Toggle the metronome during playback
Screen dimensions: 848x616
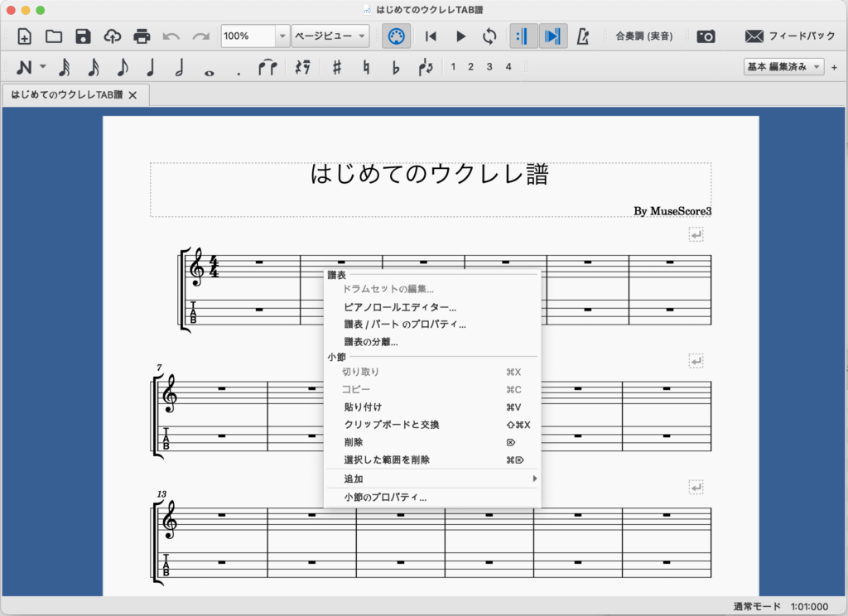583,36
